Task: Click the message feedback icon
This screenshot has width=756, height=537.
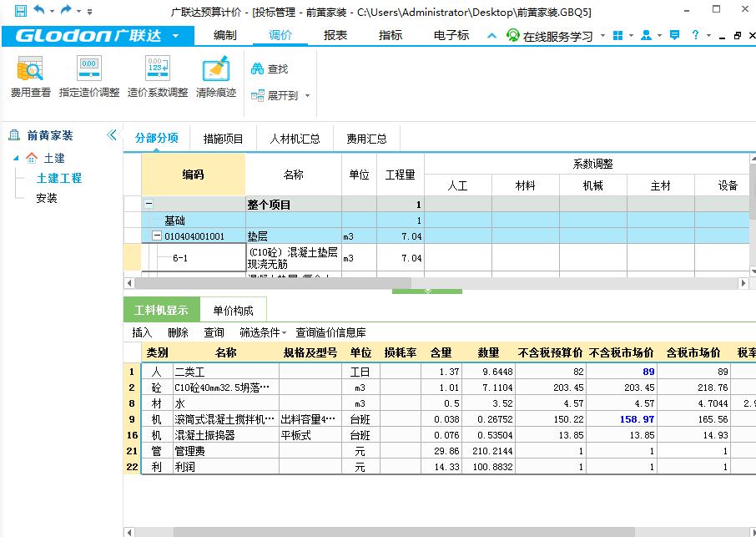Action: pos(675,35)
